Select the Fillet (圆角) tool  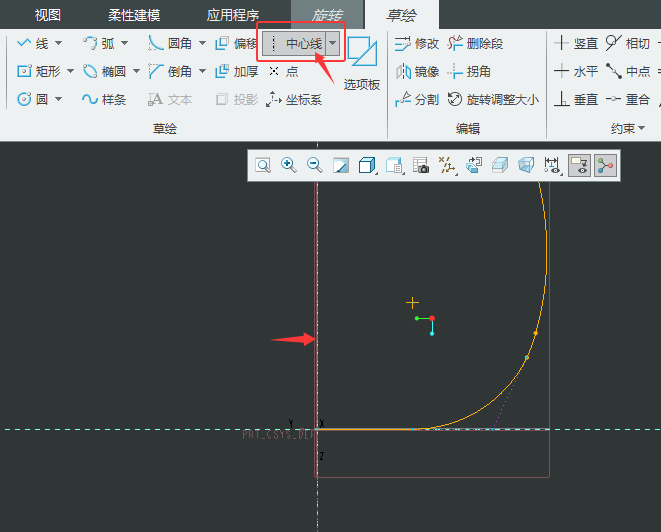click(x=169, y=43)
